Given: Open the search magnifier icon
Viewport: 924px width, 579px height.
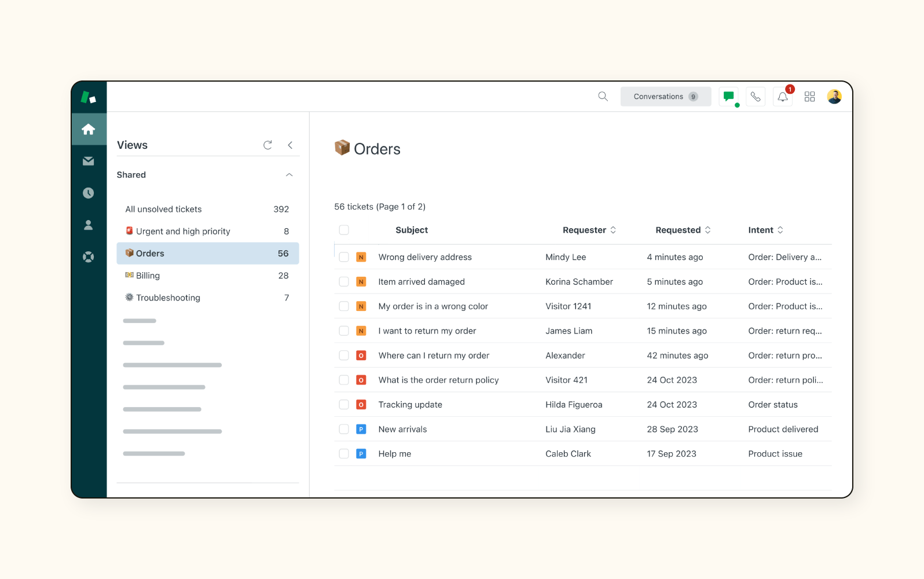Looking at the screenshot, I should (603, 97).
